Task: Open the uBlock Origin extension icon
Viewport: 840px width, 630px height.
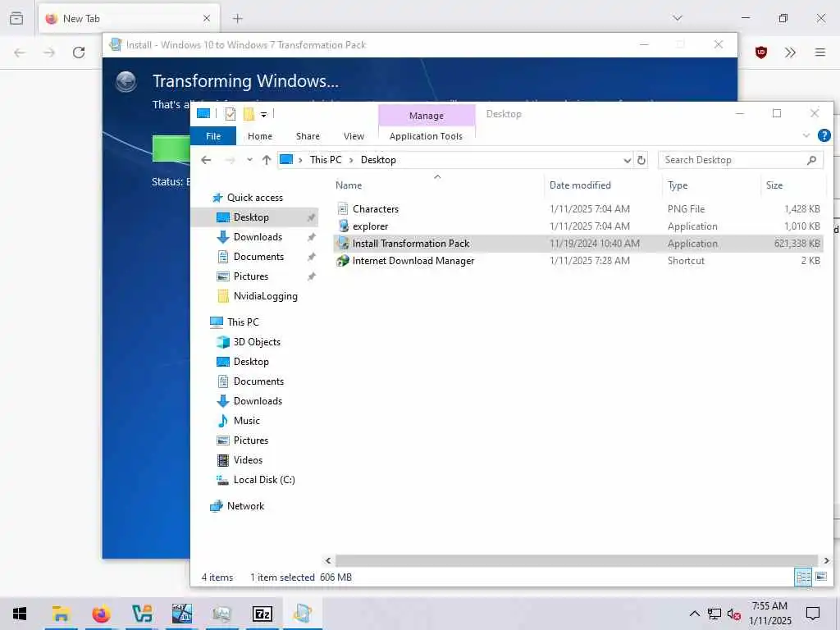Action: click(760, 52)
